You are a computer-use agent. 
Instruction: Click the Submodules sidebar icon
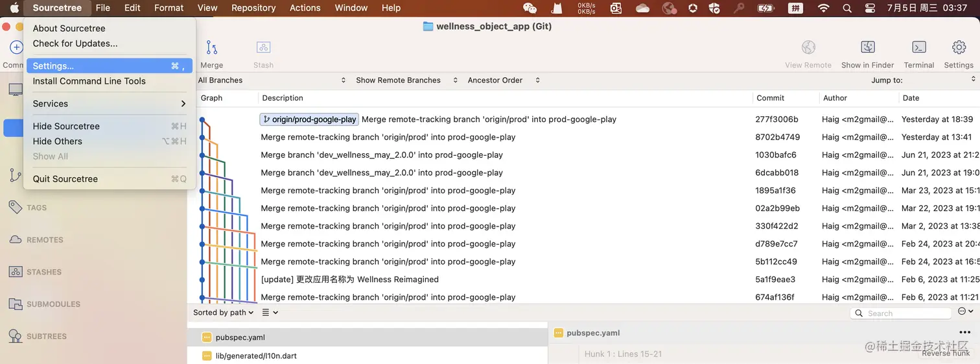(x=16, y=304)
